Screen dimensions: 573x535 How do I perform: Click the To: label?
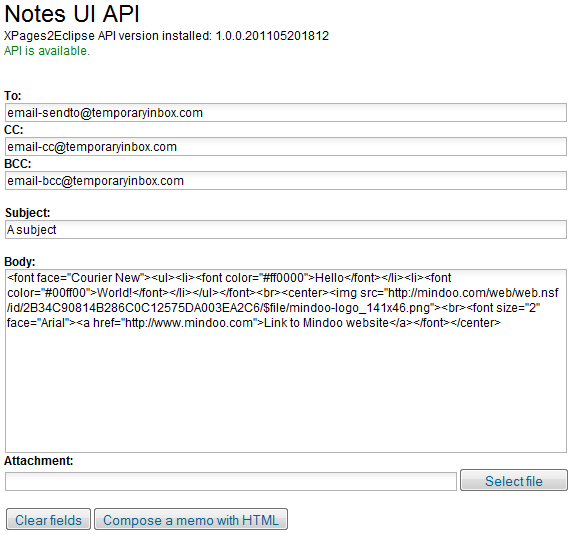point(13,96)
